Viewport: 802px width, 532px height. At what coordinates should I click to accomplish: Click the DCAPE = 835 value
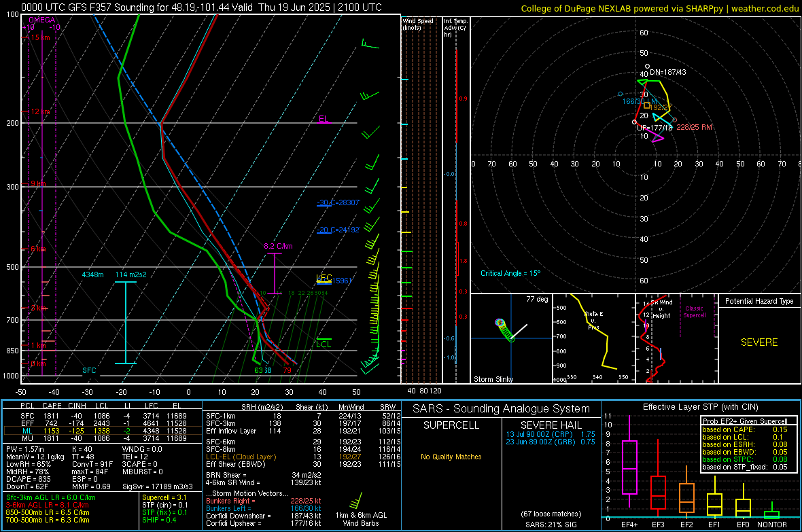pos(28,479)
